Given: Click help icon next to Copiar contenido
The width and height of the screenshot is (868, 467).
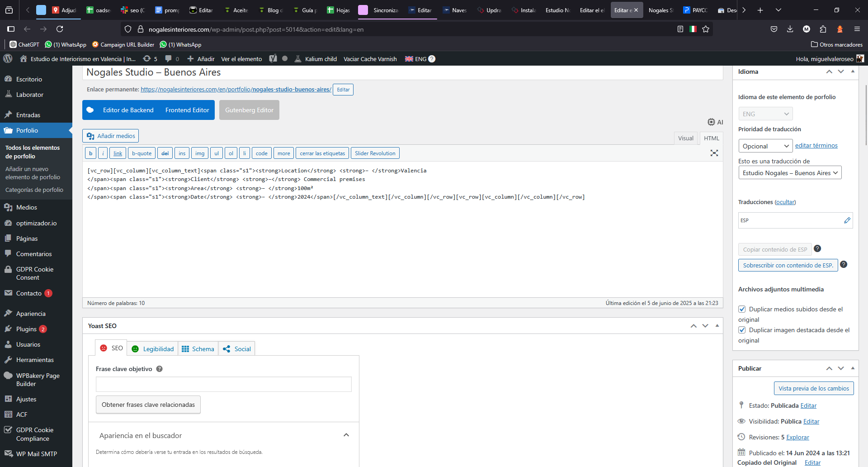Looking at the screenshot, I should (817, 248).
